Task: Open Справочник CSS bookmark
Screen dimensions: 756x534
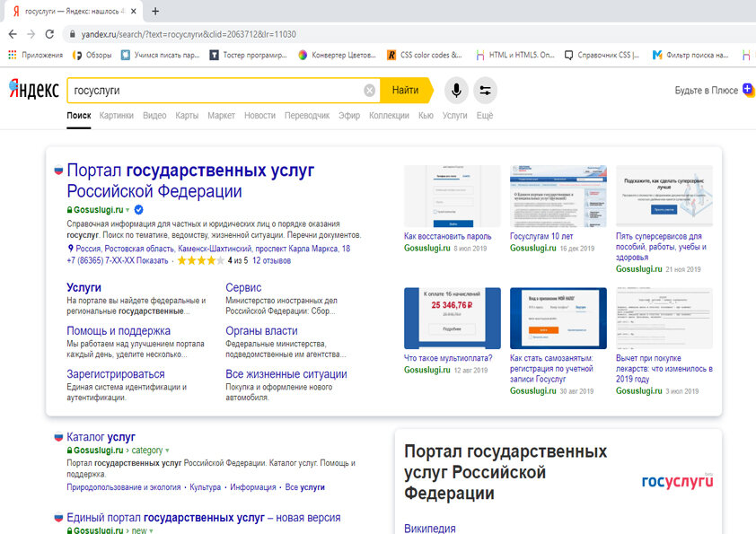Action: pyautogui.click(x=602, y=55)
